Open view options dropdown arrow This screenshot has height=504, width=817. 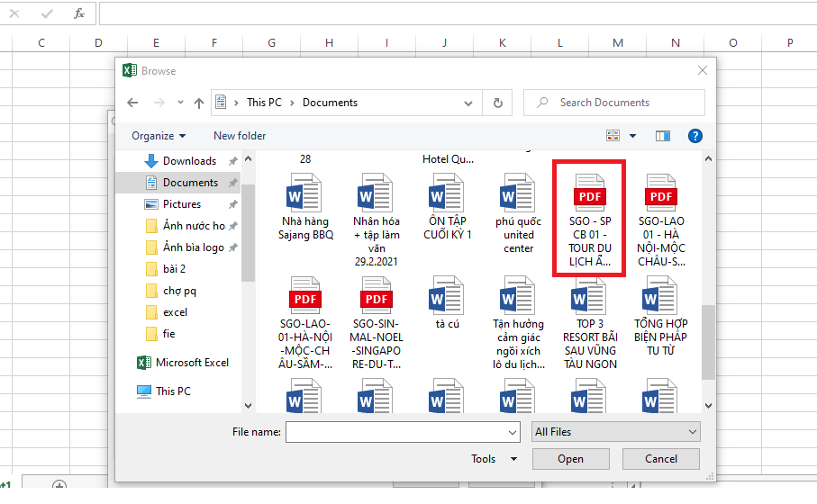click(632, 136)
